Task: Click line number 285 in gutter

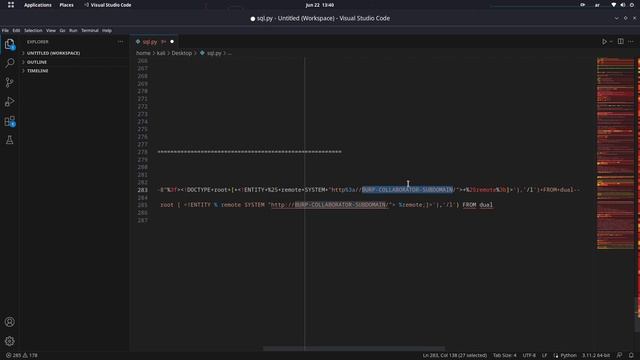Action: point(142,205)
